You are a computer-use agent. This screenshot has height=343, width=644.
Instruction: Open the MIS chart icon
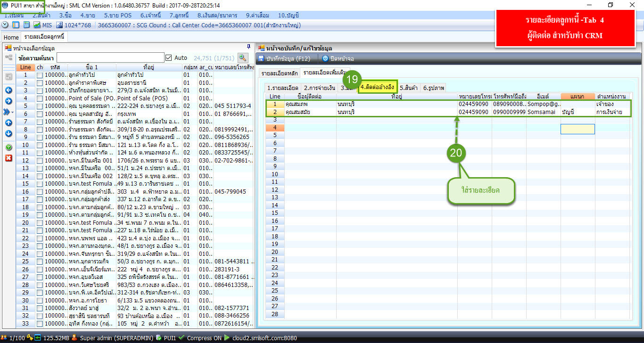click(x=37, y=25)
